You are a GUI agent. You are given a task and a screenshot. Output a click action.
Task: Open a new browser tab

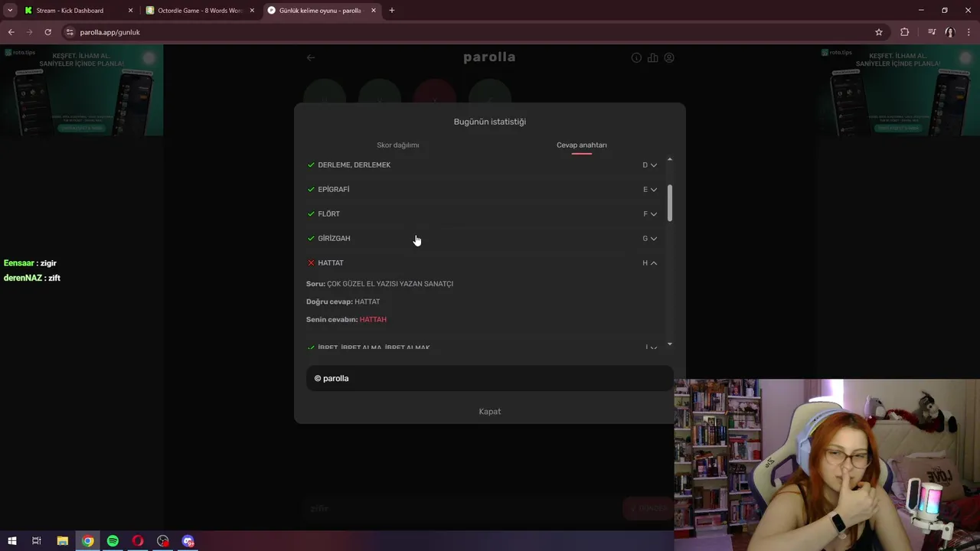pos(392,11)
